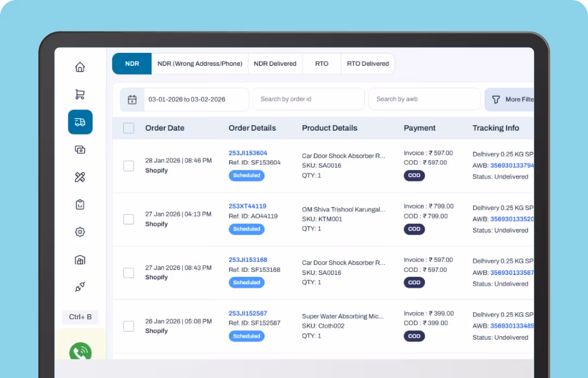
Task: Click date 27 Jan 2026 | 04:13 PM
Action: [x=178, y=214]
